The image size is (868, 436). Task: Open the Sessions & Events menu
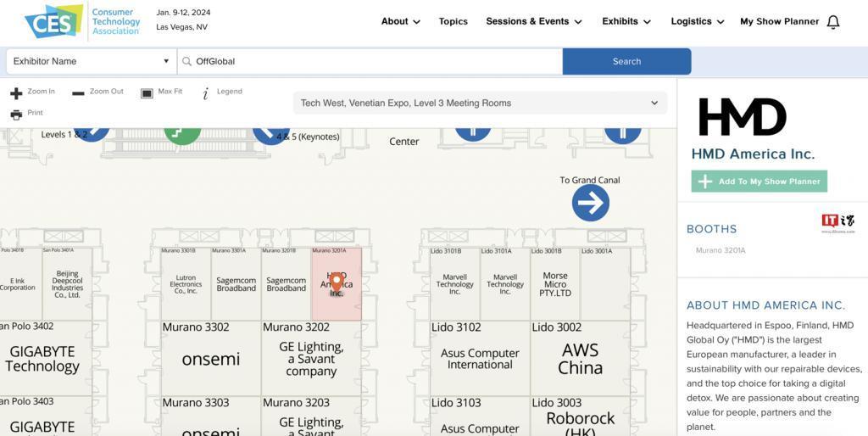(x=533, y=22)
